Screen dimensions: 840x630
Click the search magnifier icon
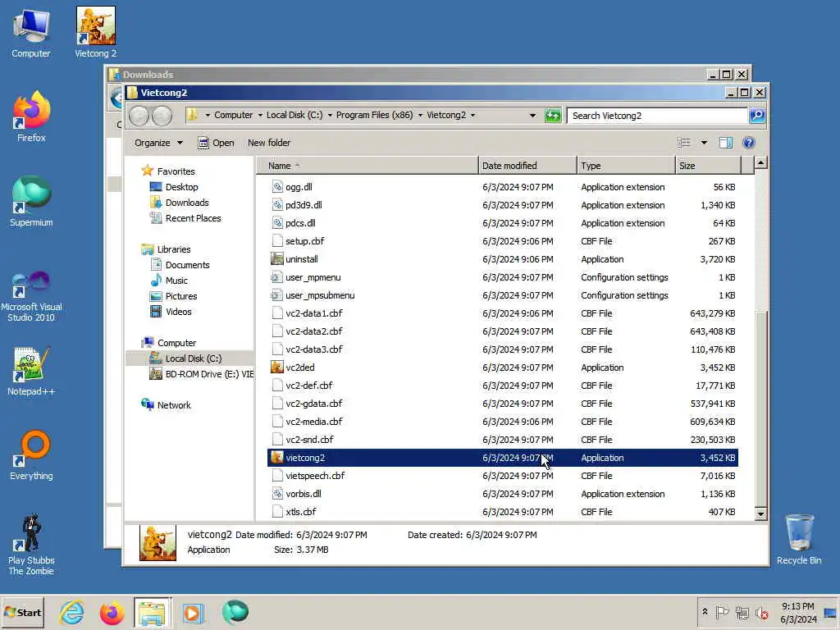pyautogui.click(x=757, y=115)
